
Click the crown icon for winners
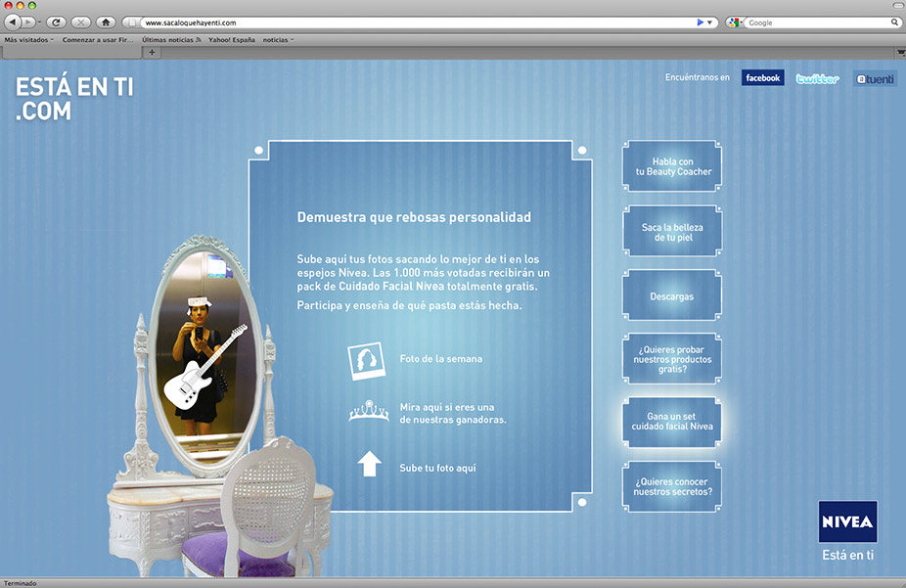(368, 413)
